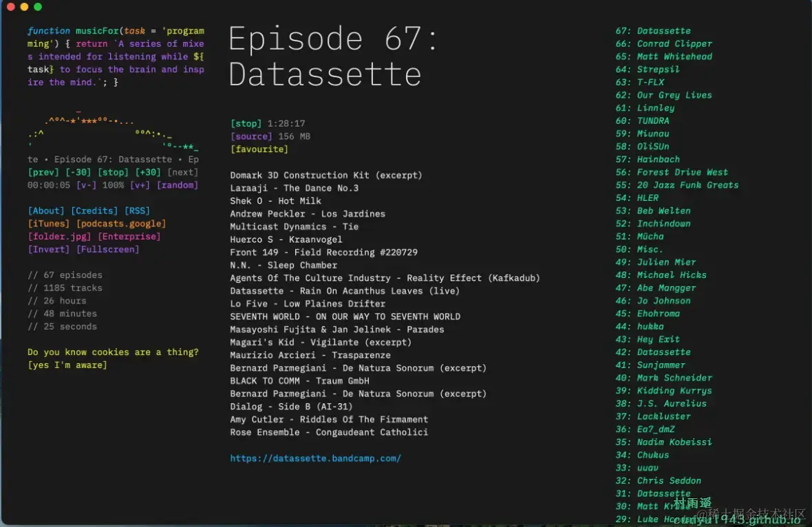Go to previous episode with [prev]
812x527 pixels.
click(x=43, y=173)
